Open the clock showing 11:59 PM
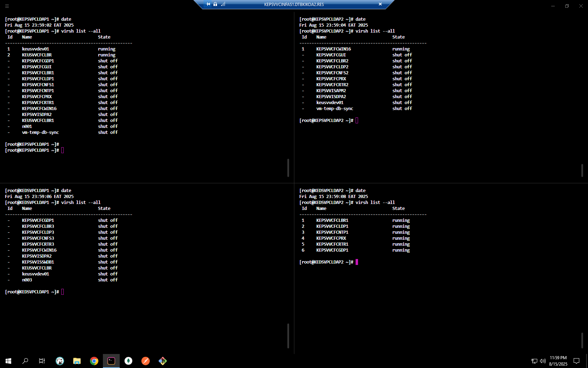 tap(558, 361)
